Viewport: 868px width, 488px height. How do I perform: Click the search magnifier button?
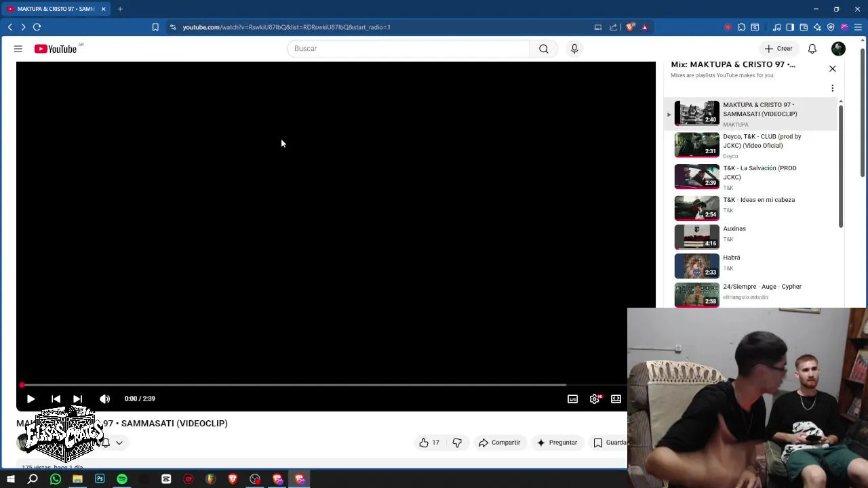click(544, 49)
